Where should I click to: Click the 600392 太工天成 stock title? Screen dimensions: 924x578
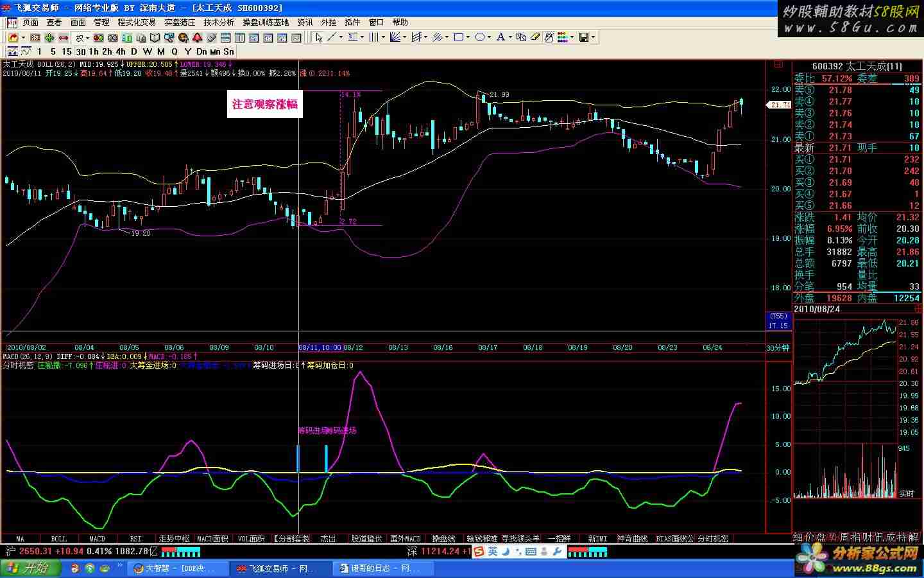click(857, 66)
